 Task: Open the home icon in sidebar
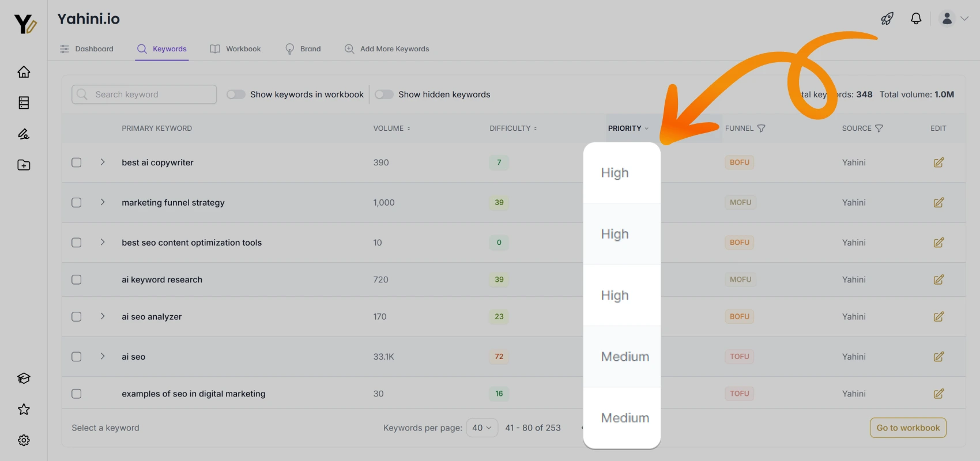pos(24,72)
